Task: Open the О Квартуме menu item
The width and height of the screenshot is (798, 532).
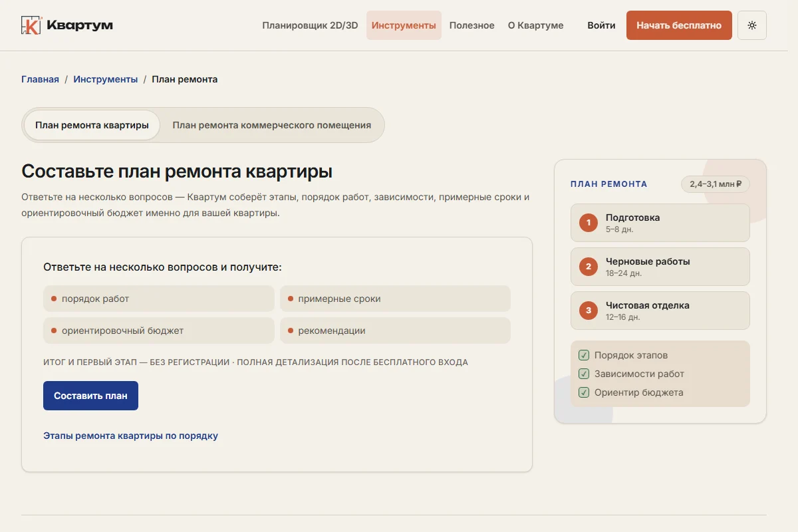Action: coord(535,25)
